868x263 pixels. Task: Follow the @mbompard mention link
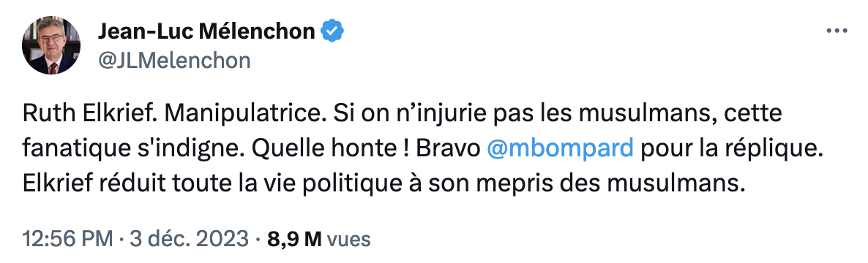tap(559, 149)
